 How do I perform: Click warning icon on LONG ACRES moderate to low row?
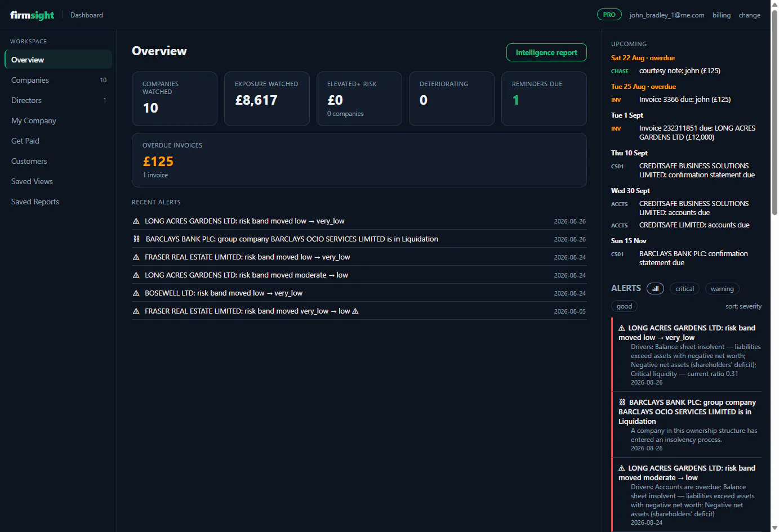point(136,275)
